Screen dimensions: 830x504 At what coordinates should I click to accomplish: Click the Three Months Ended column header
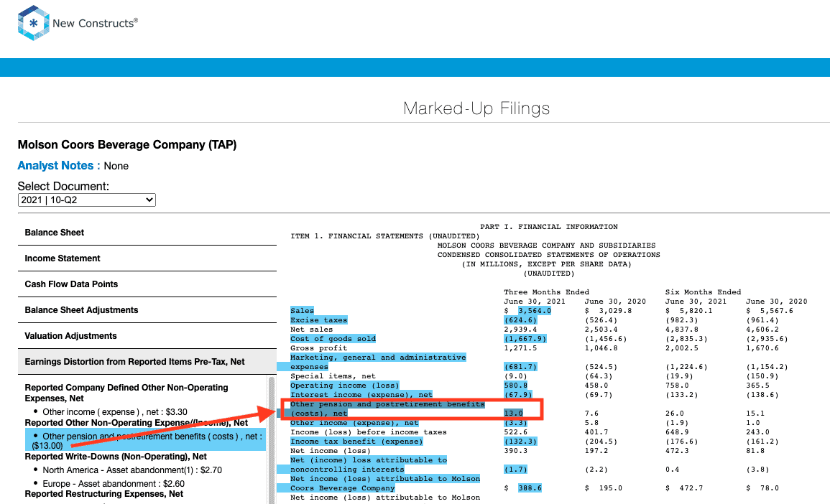point(547,292)
